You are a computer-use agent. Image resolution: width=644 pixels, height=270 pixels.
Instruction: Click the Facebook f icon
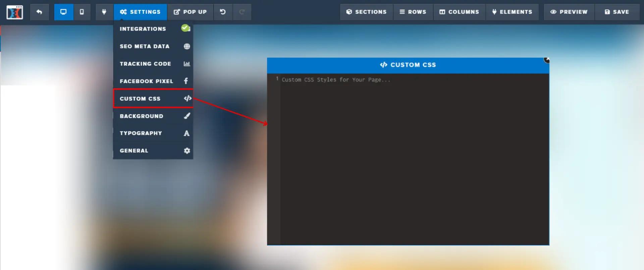186,81
